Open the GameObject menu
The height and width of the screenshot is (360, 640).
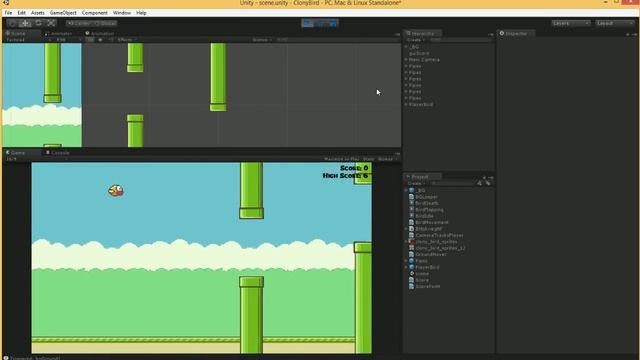pos(63,13)
